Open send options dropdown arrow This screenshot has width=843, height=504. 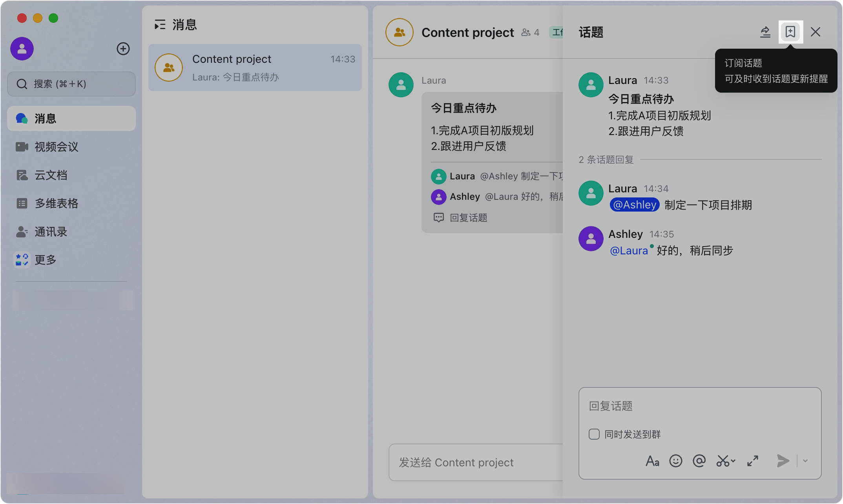pos(805,461)
